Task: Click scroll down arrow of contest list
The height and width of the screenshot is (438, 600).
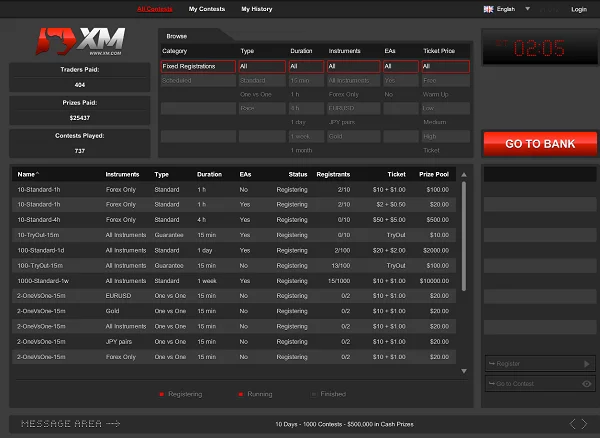Action: coord(464,371)
